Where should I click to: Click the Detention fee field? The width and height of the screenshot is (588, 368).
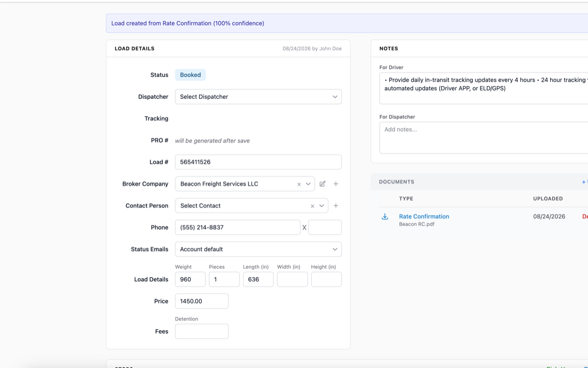coord(202,331)
